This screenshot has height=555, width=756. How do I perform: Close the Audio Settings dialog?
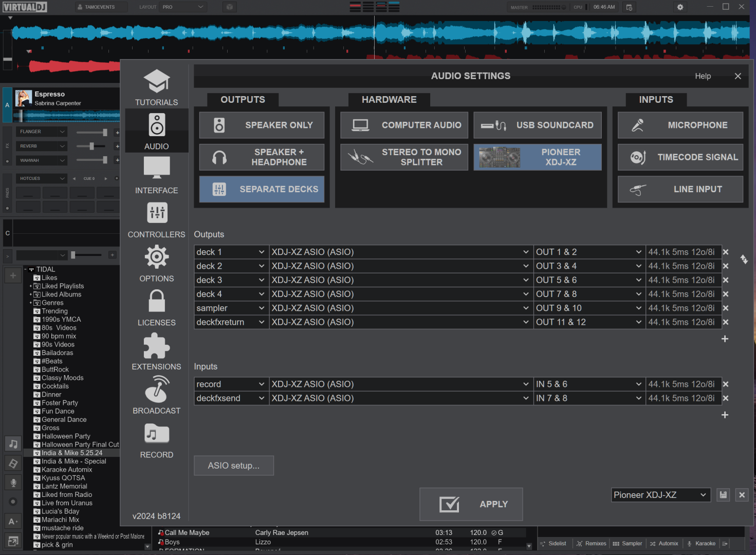[738, 76]
